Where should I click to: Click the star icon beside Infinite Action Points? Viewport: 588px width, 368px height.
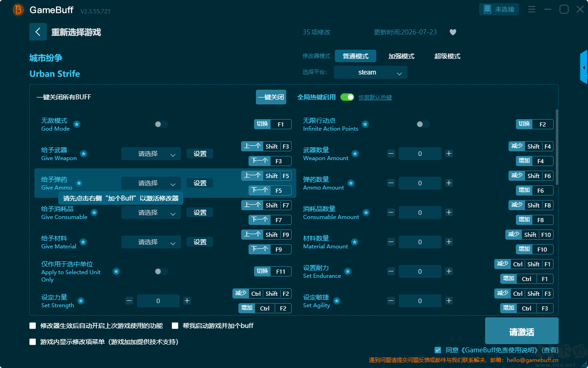point(365,124)
